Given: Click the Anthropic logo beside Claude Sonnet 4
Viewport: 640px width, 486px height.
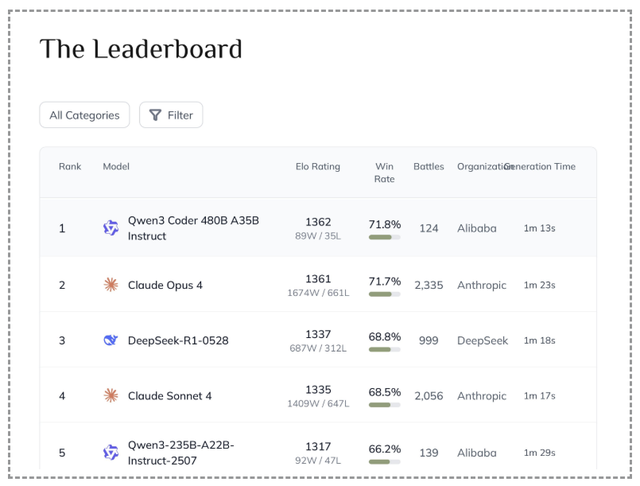Looking at the screenshot, I should (111, 395).
